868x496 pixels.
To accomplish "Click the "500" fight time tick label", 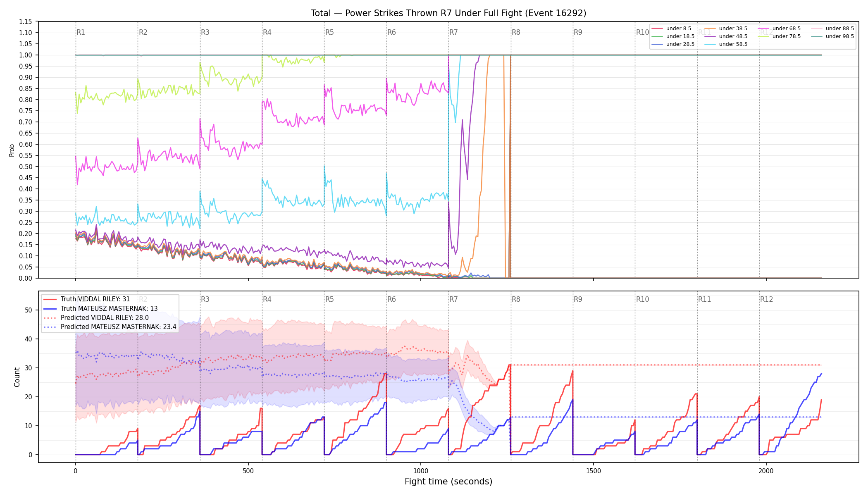I will pyautogui.click(x=248, y=471).
